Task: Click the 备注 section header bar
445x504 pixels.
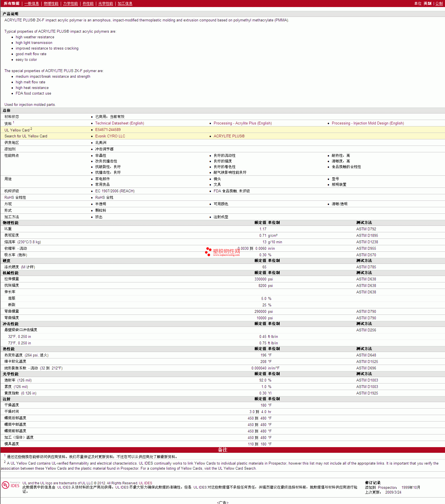Action: click(222, 450)
